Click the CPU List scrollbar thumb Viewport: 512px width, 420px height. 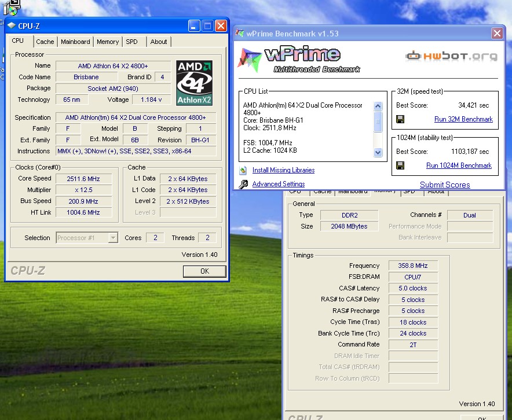378,121
